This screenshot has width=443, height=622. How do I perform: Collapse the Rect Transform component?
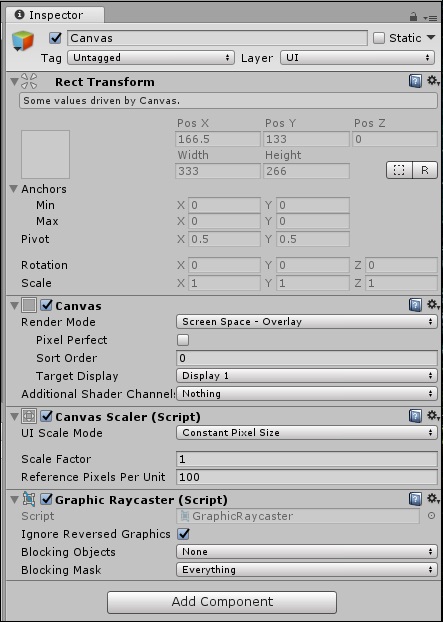(x=14, y=82)
